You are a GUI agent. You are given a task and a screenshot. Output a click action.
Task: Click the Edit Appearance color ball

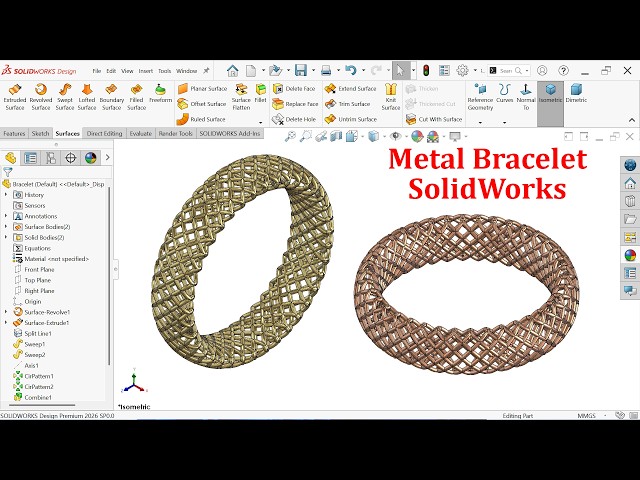417,136
